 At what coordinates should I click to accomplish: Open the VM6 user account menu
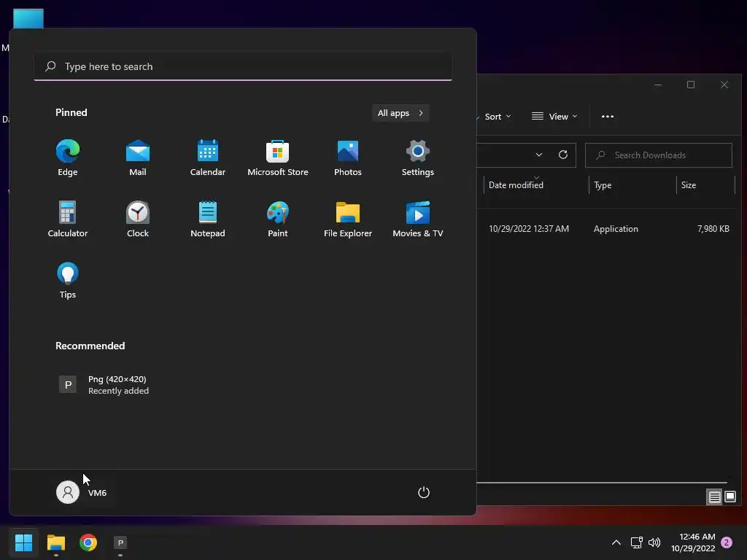tap(82, 492)
